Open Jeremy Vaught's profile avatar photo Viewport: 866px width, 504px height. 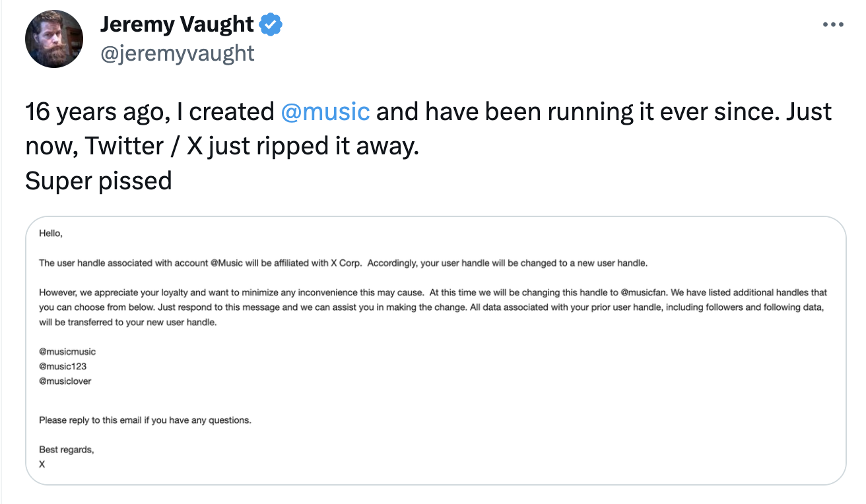click(x=54, y=39)
